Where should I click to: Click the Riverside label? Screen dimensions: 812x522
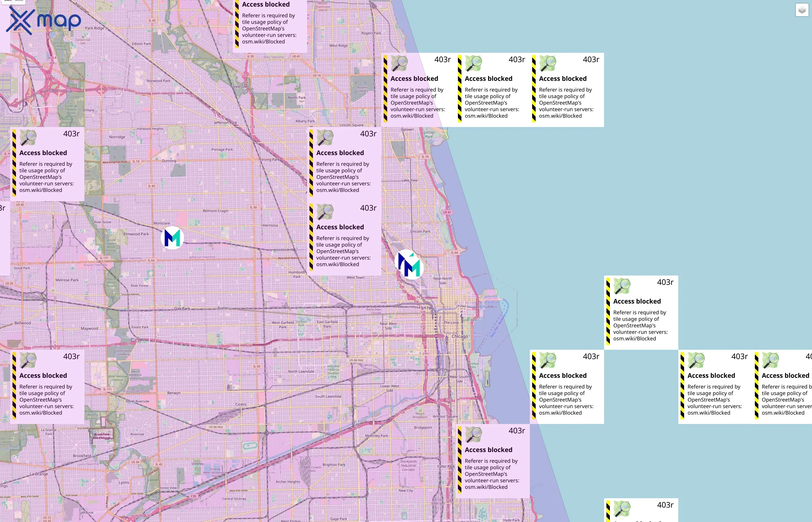[137, 434]
